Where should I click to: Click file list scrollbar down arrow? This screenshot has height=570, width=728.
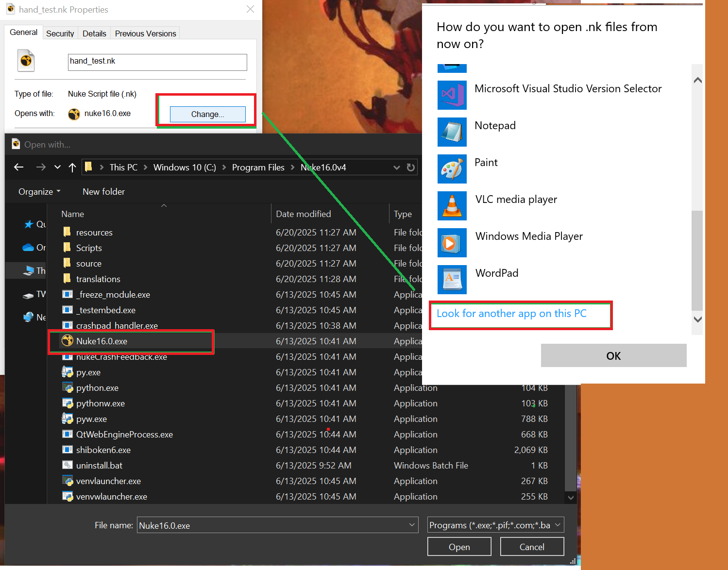point(571,498)
